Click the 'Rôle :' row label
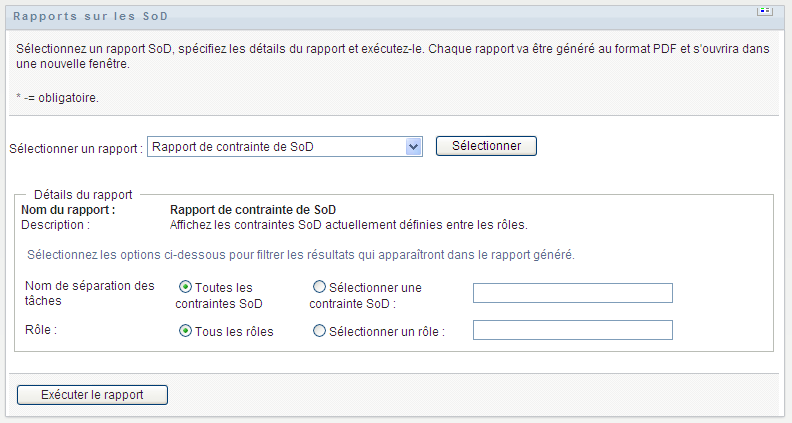The image size is (792, 423). click(42, 328)
